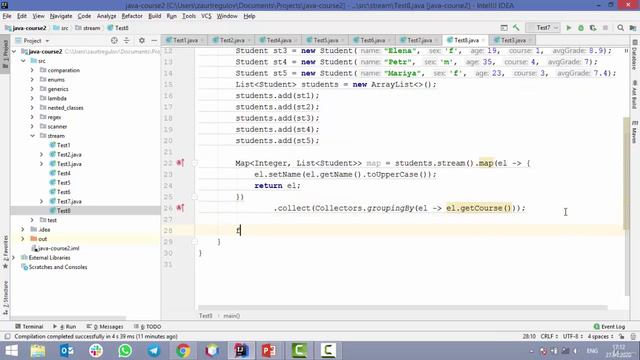Image resolution: width=640 pixels, height=360 pixels.
Task: Open Project panel settings gear
Action: (142, 40)
